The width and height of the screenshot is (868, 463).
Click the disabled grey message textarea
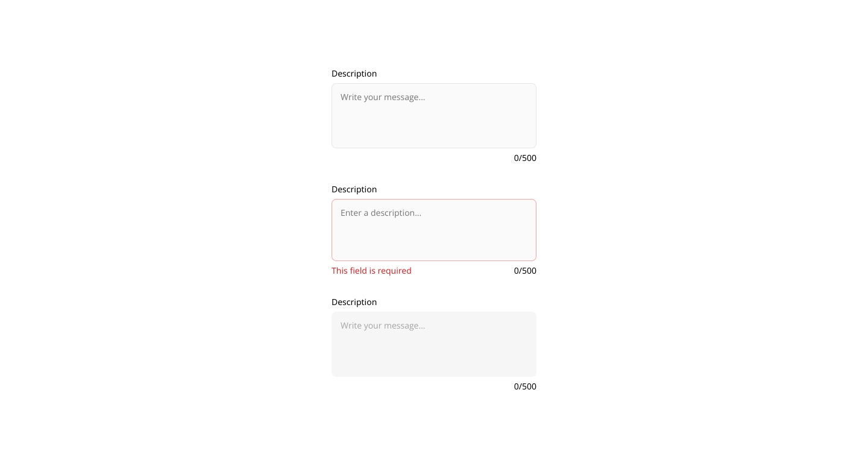tap(433, 344)
